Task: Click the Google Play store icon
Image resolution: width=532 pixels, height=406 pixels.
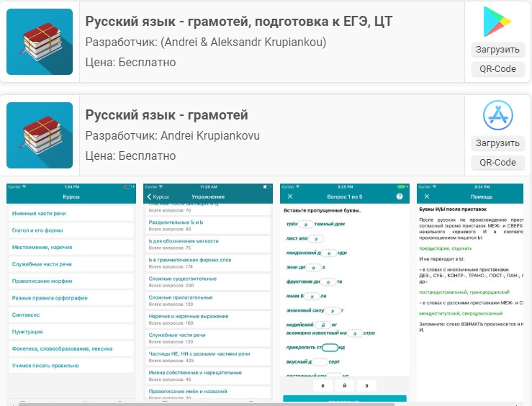Action: 496,22
